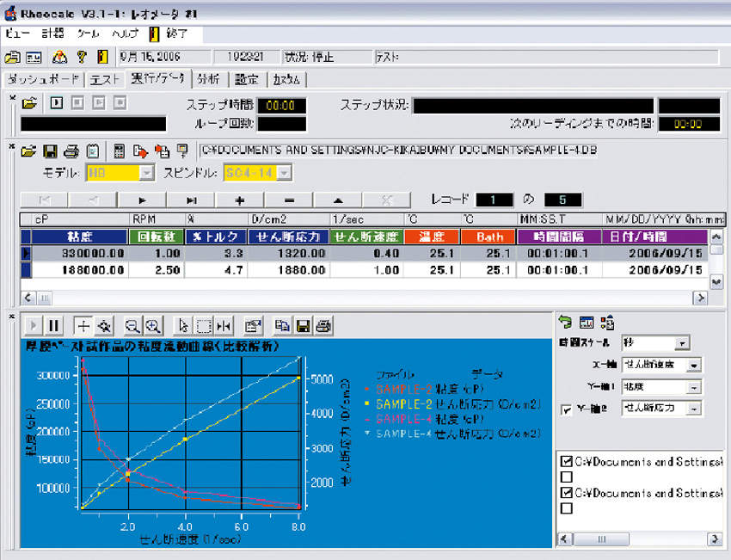731x560 pixels.
Task: Click the data table horizontal scrollbar
Action: [364, 298]
